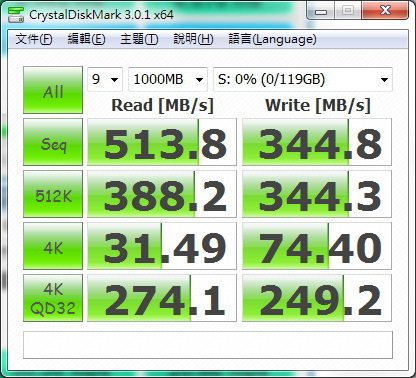Start the 512K test
This screenshot has height=378, width=416.
point(53,194)
